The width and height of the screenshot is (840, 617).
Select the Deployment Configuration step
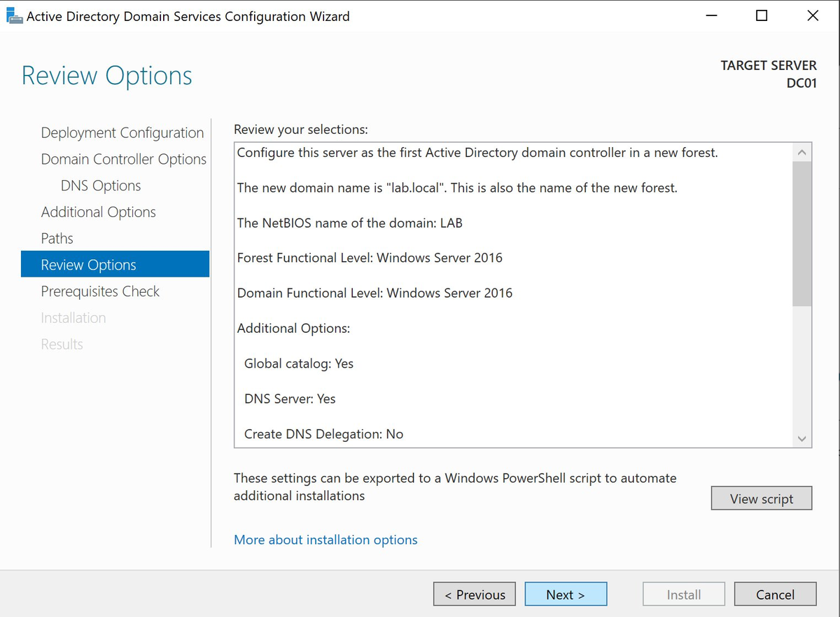coord(122,132)
